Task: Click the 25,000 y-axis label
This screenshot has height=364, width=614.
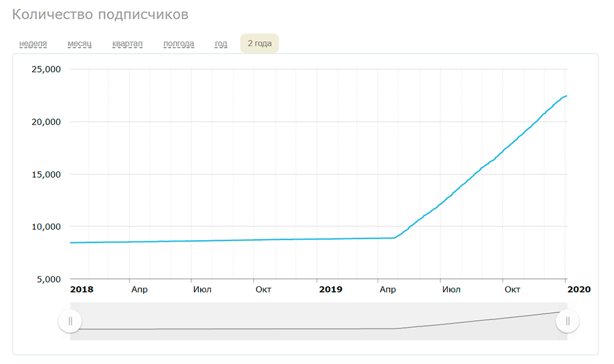Action: (x=46, y=69)
